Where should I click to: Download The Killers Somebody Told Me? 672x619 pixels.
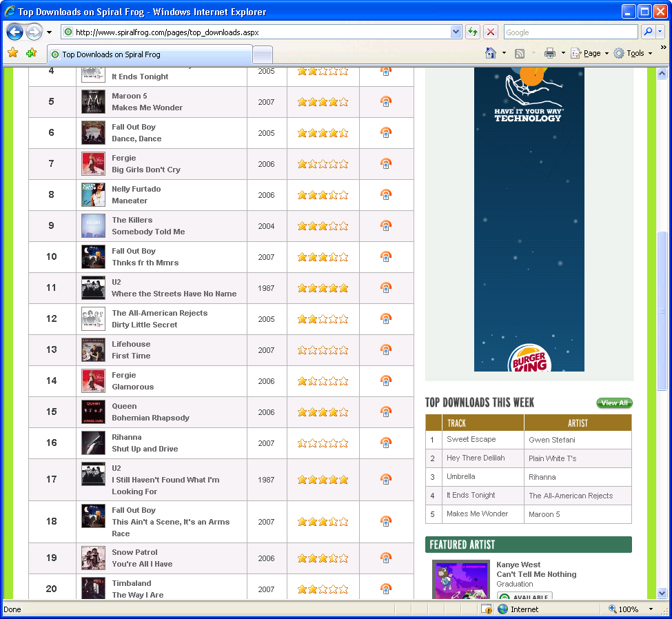pyautogui.click(x=386, y=225)
